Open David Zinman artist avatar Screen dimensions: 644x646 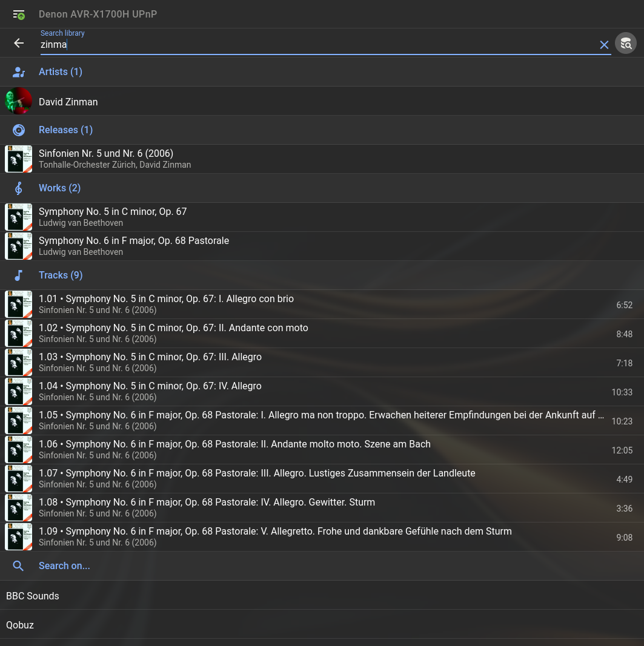click(x=18, y=101)
